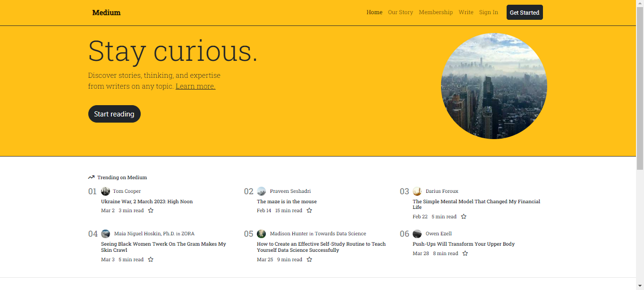Open The maze is in the mouse article
644x290 pixels.
287,201
